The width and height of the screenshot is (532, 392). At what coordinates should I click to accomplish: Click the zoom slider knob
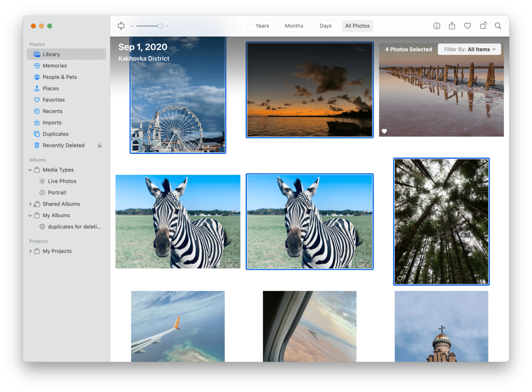tap(160, 26)
